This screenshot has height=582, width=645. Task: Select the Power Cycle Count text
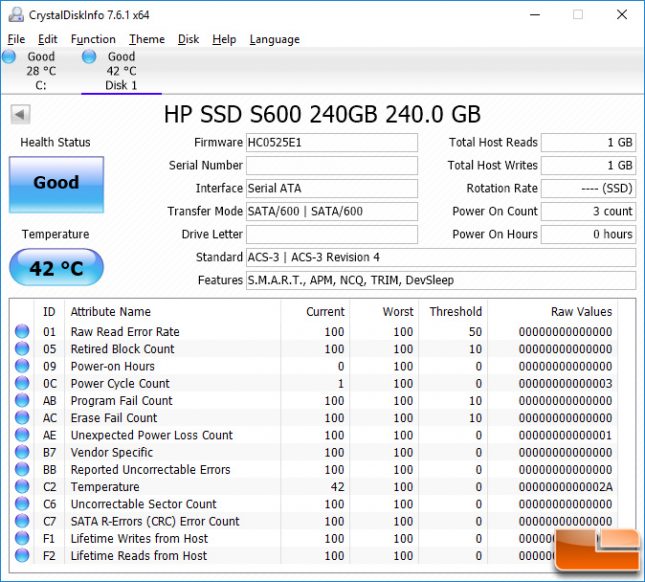[x=120, y=383]
